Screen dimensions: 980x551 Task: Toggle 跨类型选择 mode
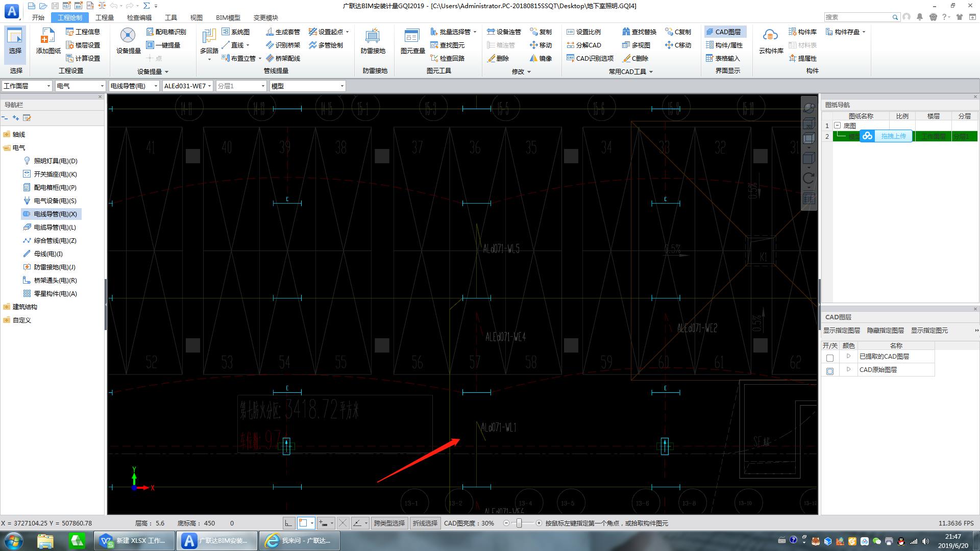(x=389, y=523)
